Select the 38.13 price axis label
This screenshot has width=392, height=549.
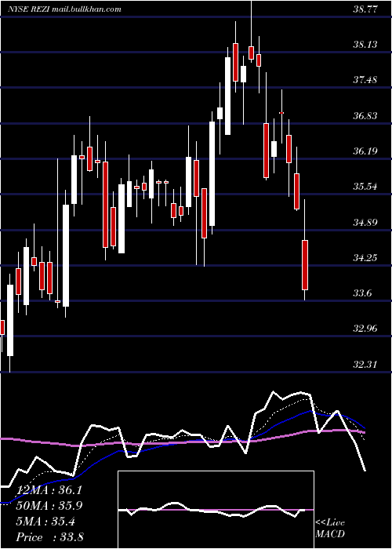tap(365, 45)
